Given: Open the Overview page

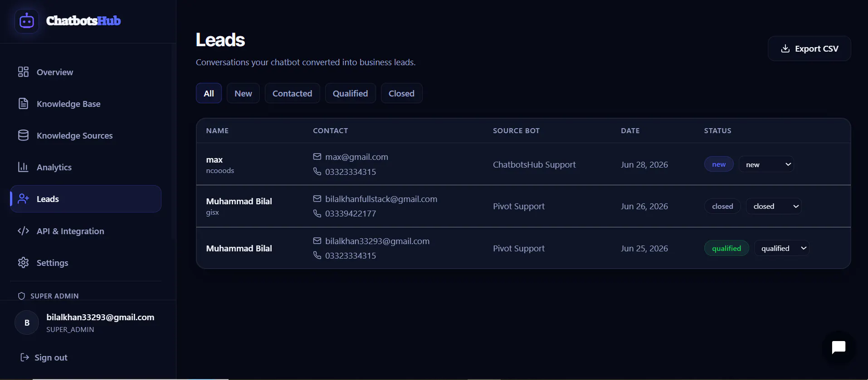Looking at the screenshot, I should pos(86,72).
